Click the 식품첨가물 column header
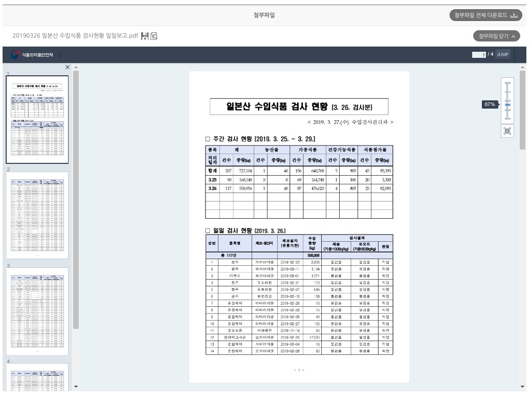532x400 pixels. [375, 150]
